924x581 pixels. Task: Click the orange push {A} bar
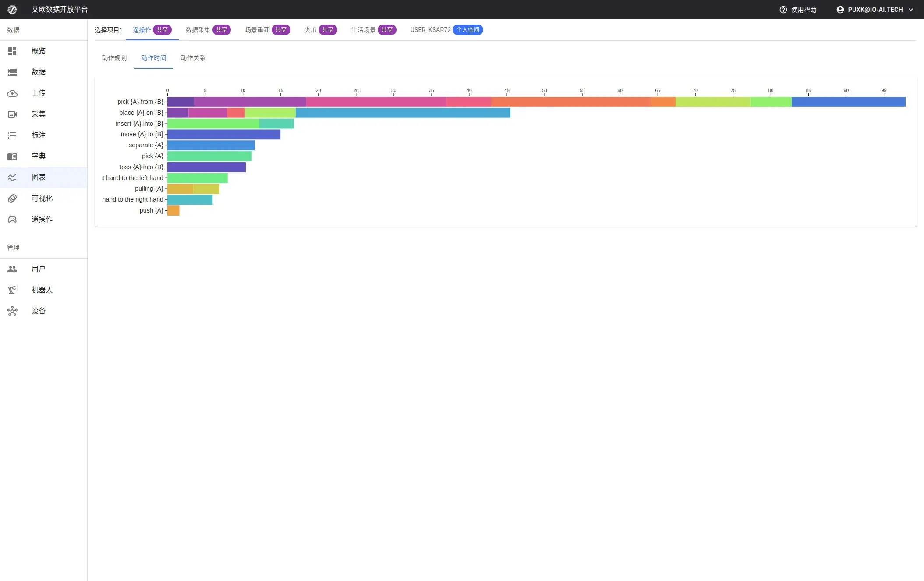[173, 211]
